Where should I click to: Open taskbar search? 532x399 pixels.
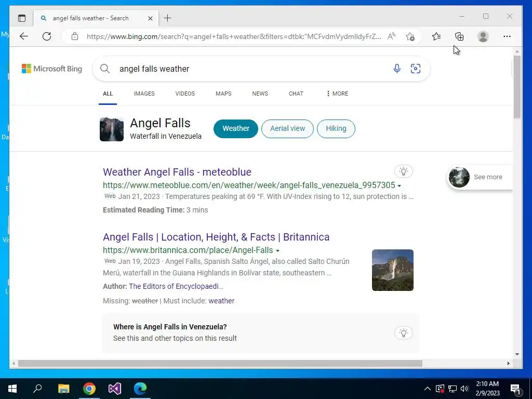37,389
